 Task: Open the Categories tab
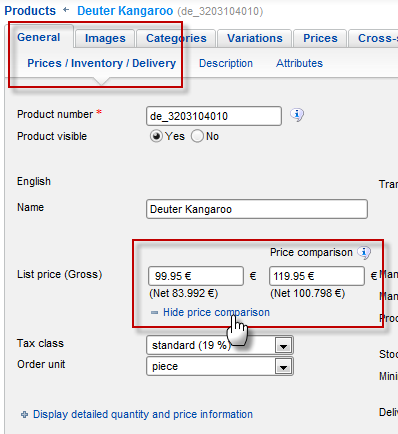click(x=176, y=38)
